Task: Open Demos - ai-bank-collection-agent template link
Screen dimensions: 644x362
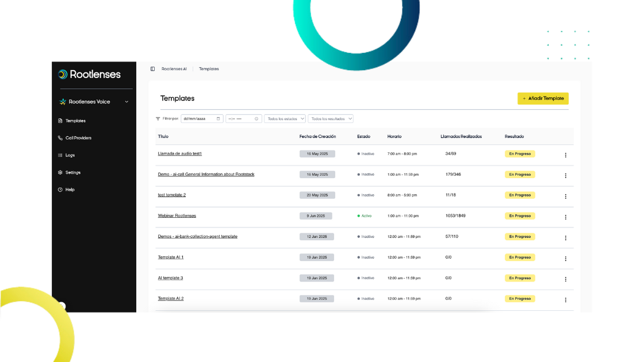Action: point(197,237)
